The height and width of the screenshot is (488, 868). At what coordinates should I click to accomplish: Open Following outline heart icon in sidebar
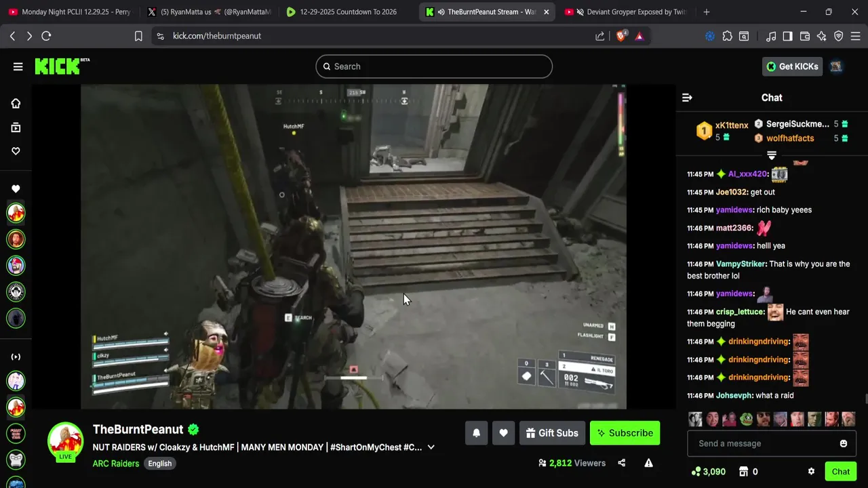pyautogui.click(x=16, y=151)
